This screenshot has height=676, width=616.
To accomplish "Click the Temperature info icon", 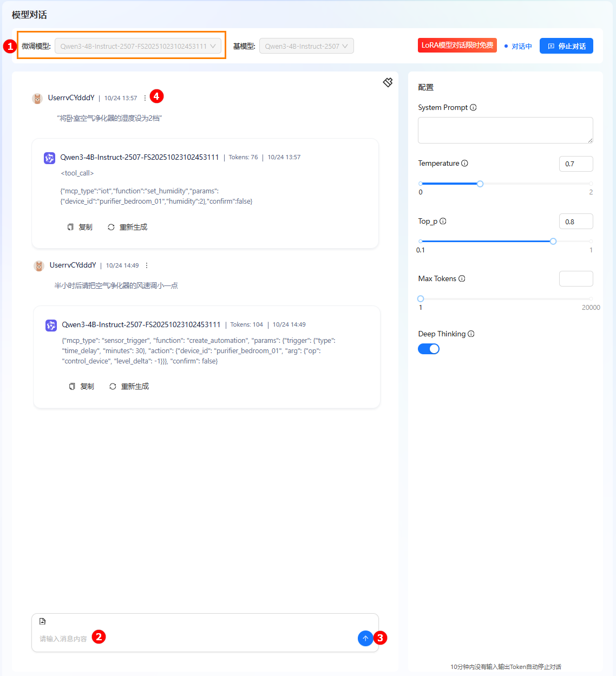I will 464,163.
